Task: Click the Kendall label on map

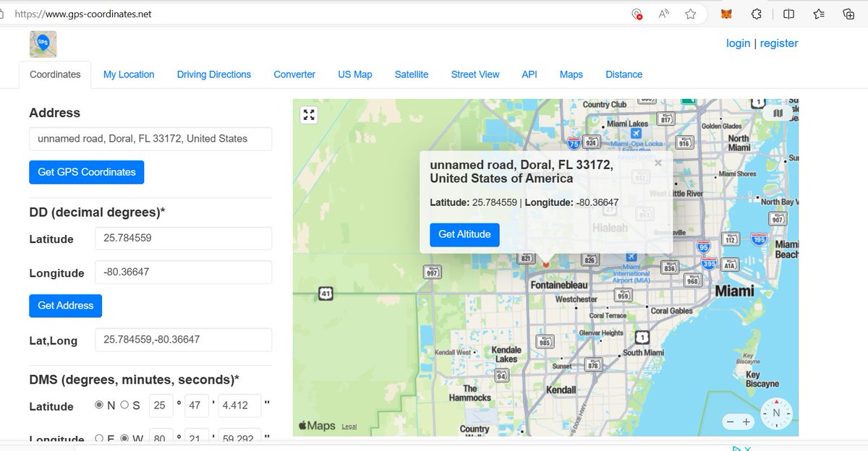Action: 561,390
